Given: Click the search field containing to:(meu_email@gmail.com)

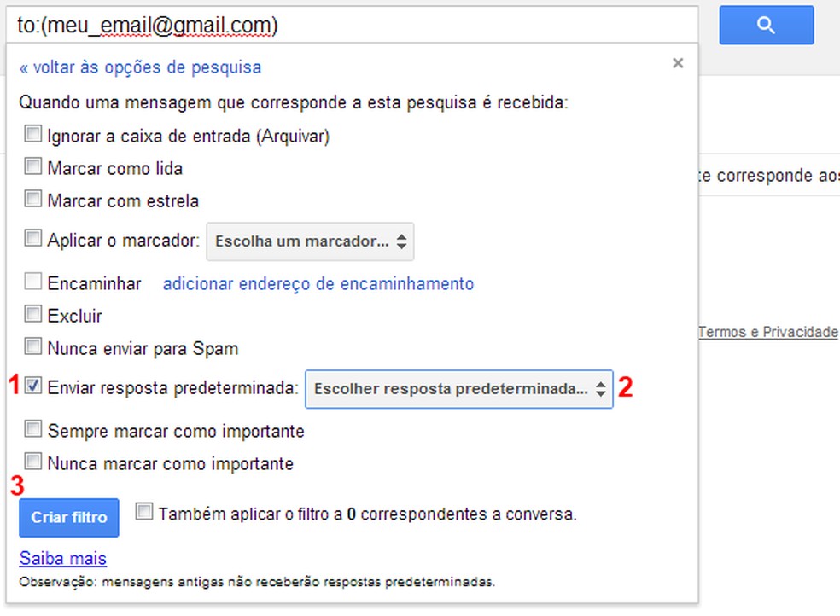Looking at the screenshot, I should click(x=352, y=25).
